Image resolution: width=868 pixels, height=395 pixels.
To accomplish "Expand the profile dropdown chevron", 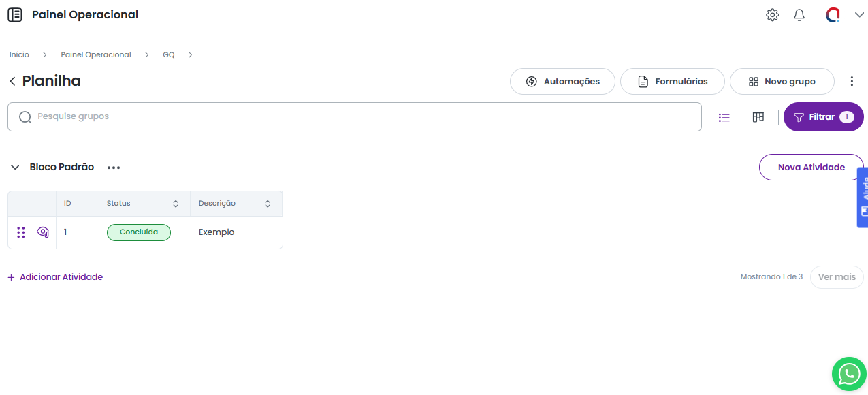I will click(x=858, y=15).
